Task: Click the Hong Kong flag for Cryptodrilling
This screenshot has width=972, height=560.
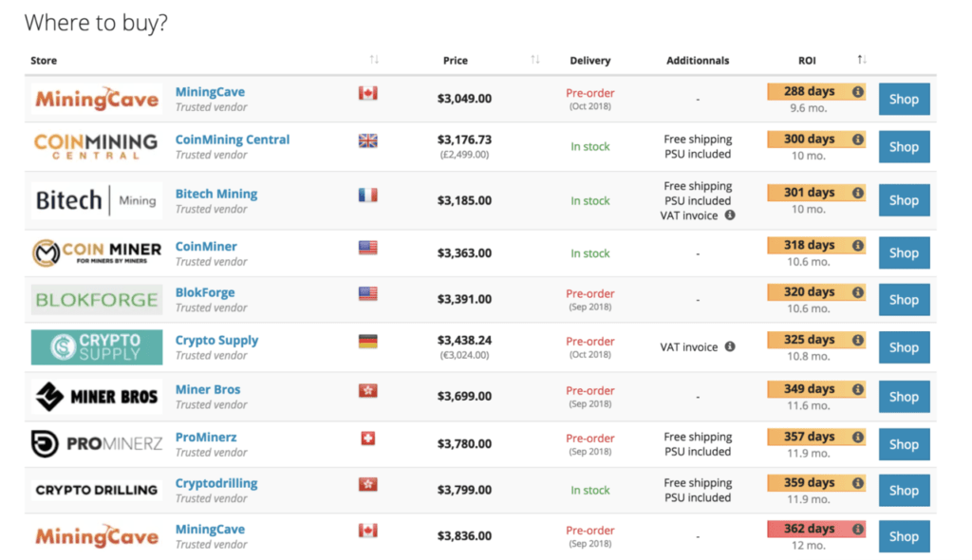Action: pyautogui.click(x=367, y=484)
